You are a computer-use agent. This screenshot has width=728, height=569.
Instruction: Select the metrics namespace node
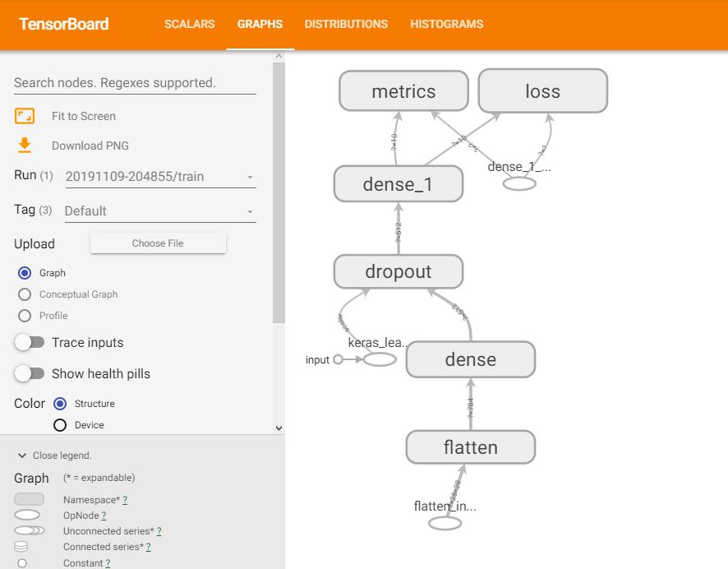[x=403, y=91]
